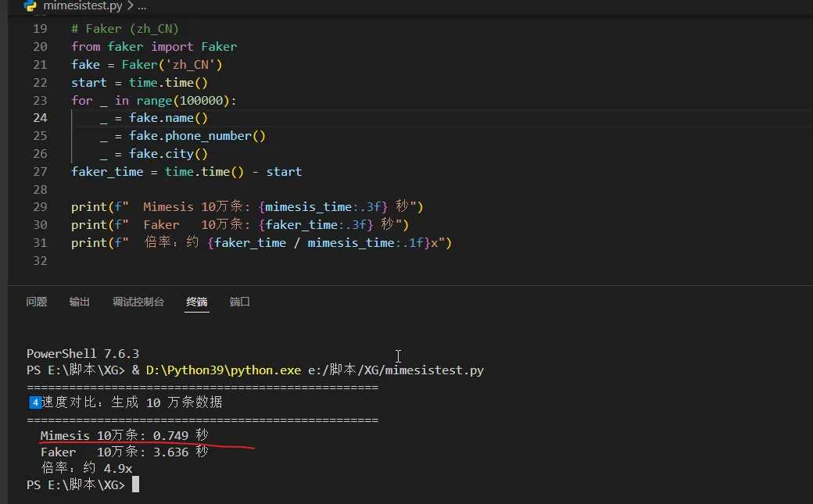Click 'Mimesis 10万条: 0.749 秒' result

pos(124,435)
